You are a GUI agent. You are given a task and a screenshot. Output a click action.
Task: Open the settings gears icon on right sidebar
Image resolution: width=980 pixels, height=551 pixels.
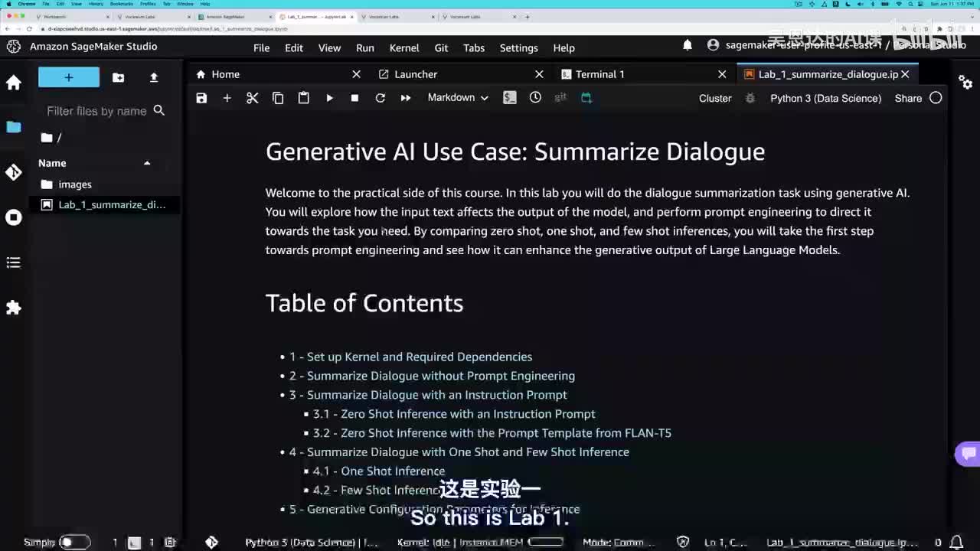(x=965, y=83)
